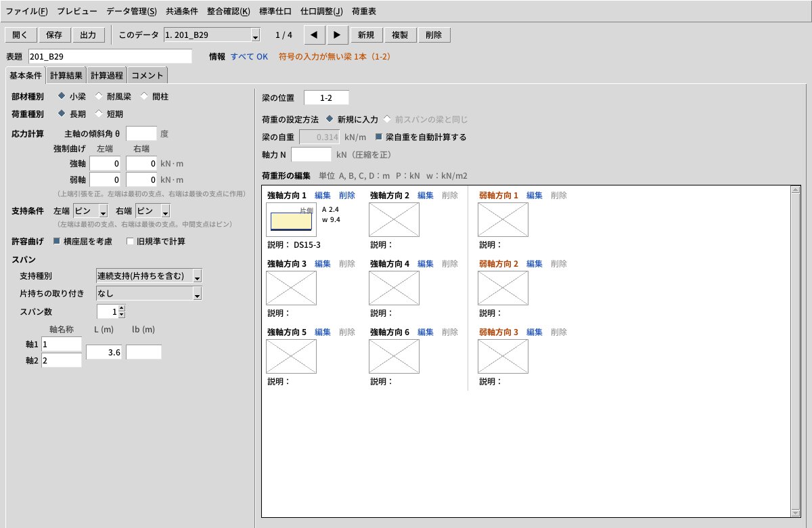This screenshot has height=528, width=812.
Task: Open the プレビュー menu
Action: point(77,12)
